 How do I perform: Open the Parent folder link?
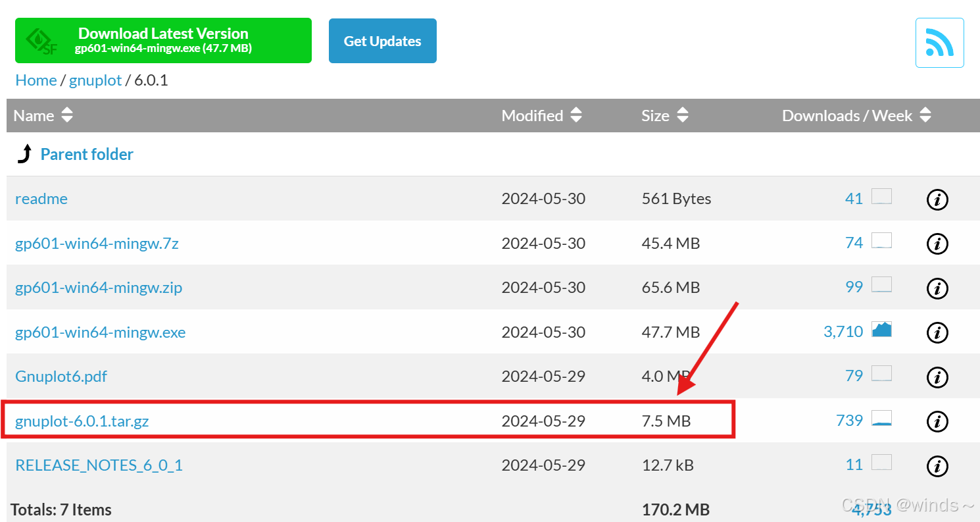87,154
